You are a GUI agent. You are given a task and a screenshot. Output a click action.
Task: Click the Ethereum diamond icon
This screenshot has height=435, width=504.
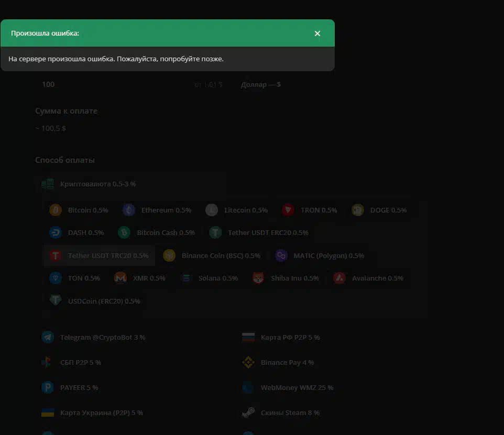(x=129, y=210)
